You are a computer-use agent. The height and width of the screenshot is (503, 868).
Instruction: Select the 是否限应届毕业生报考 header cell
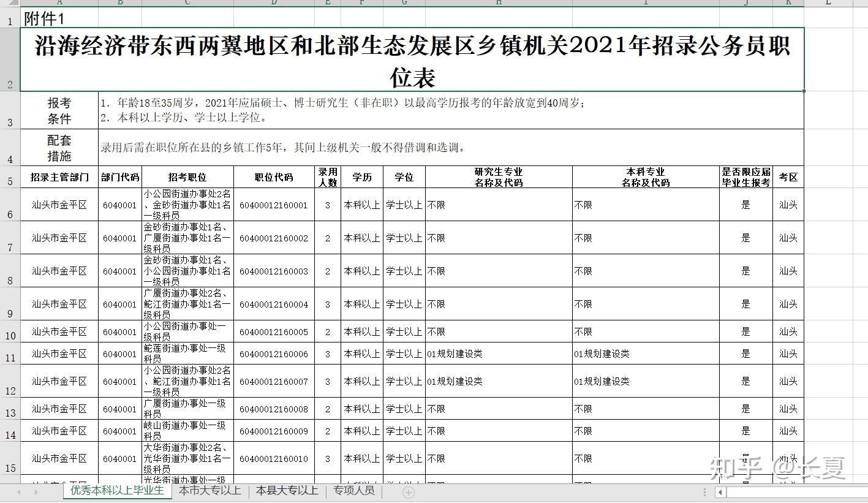tap(745, 177)
